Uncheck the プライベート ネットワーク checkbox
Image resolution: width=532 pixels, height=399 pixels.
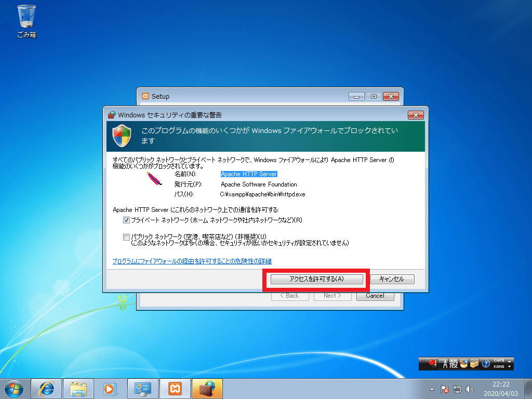pos(126,220)
